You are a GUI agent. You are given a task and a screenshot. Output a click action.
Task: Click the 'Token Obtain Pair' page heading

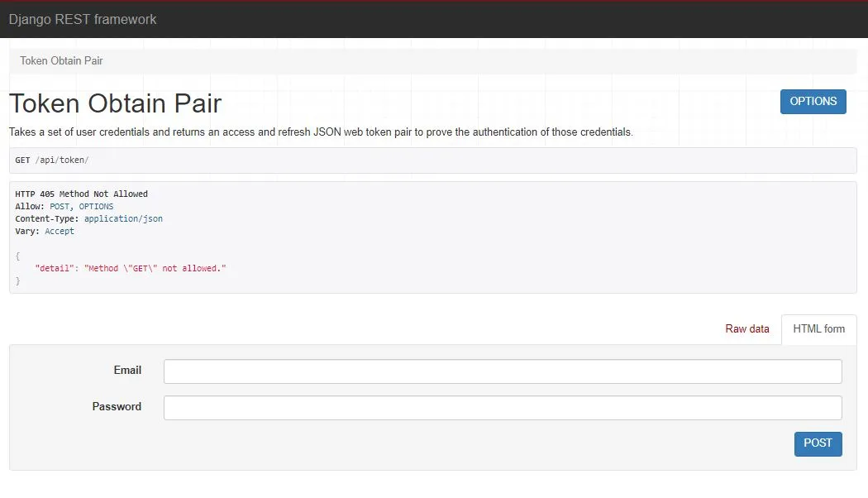click(115, 103)
